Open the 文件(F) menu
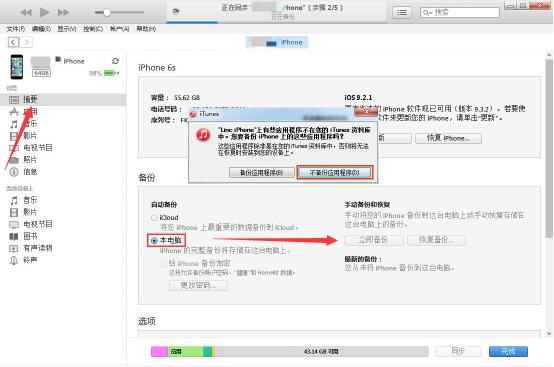The height and width of the screenshot is (367, 554). (x=16, y=29)
